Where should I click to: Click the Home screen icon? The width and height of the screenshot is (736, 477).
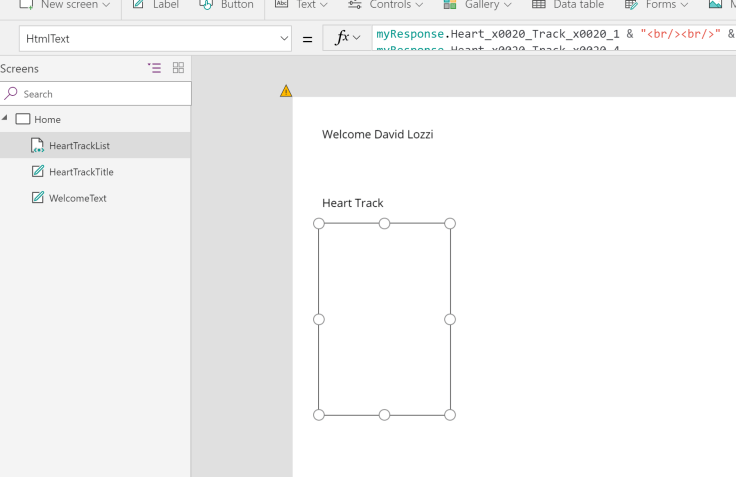pos(23,119)
